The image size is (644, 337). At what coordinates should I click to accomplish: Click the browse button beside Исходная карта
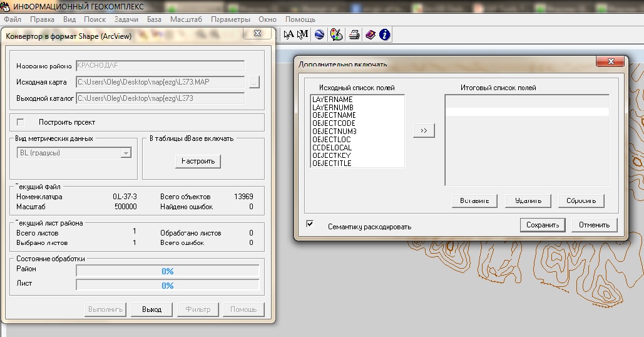[254, 82]
